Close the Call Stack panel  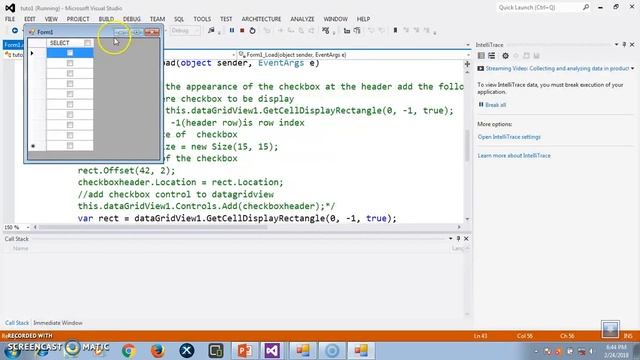tap(466, 238)
